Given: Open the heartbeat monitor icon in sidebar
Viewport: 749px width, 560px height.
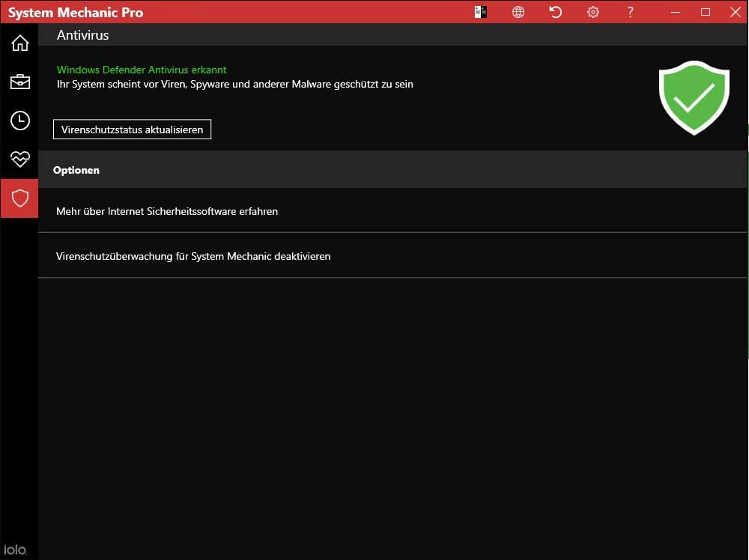Looking at the screenshot, I should click(x=19, y=159).
